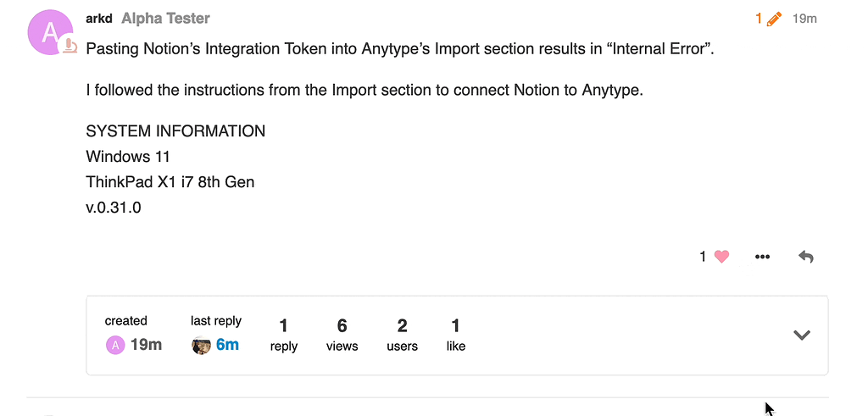
Task: Show more post actions with ellipsis icon
Action: pyautogui.click(x=762, y=257)
